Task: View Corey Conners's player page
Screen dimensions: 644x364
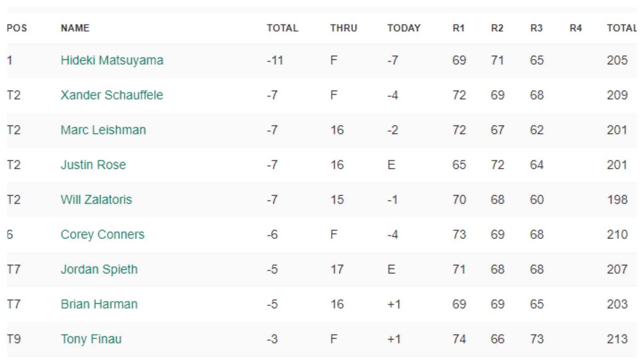Action: pos(103,235)
